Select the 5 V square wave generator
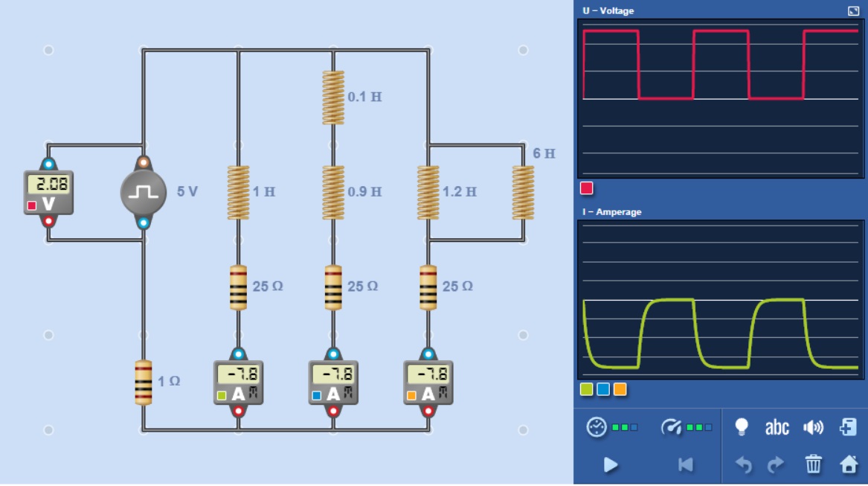 [x=144, y=193]
